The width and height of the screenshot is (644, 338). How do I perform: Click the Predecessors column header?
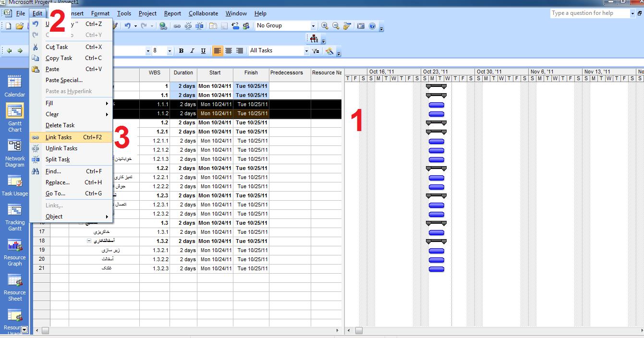tap(287, 73)
